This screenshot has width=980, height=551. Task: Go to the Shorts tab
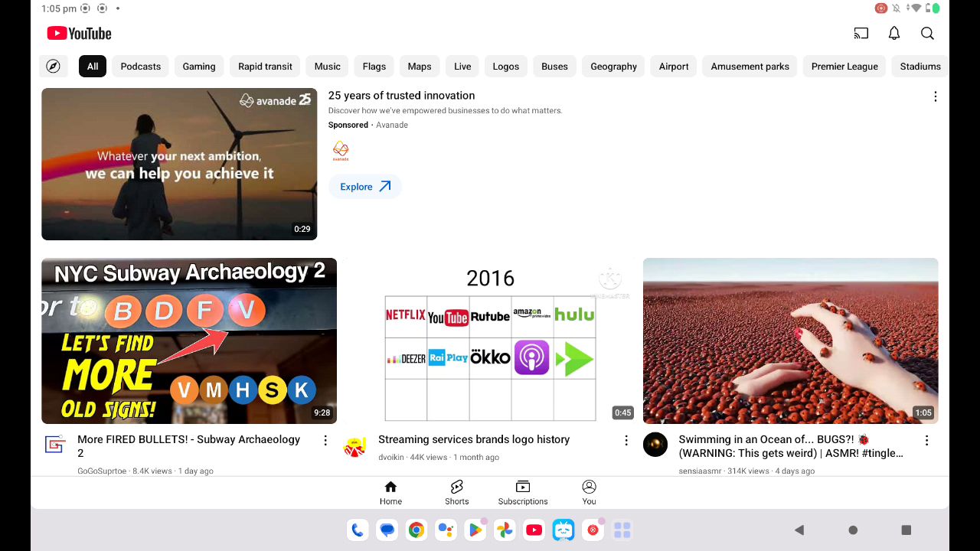tap(457, 493)
